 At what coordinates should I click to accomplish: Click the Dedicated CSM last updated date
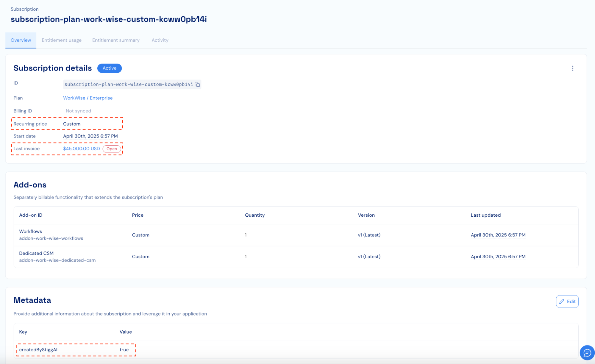coord(498,257)
